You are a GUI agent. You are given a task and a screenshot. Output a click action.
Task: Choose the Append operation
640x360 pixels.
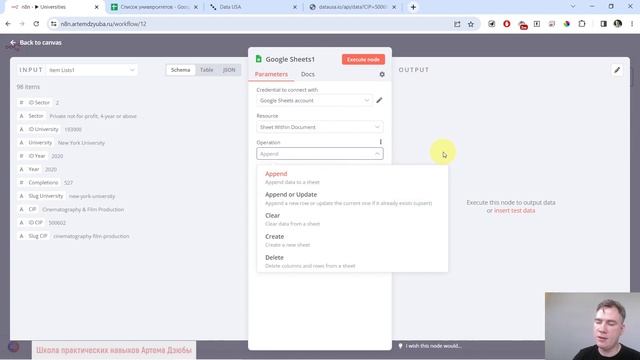(x=352, y=178)
